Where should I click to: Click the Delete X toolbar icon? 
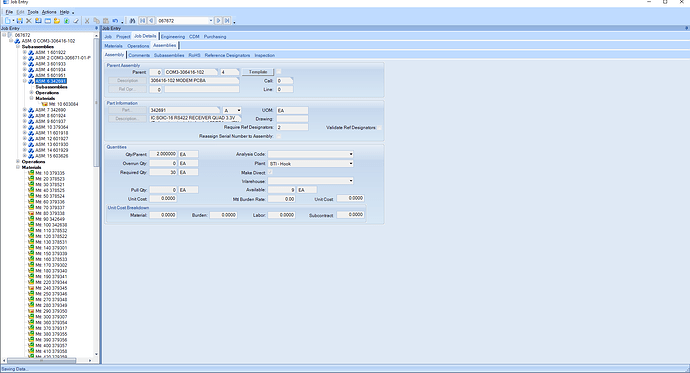29,21
